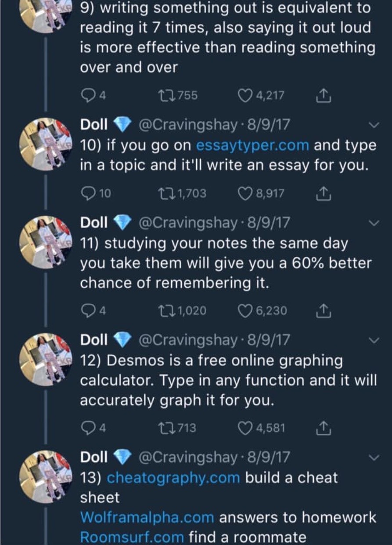Expand the options chevron on tweet 13
The height and width of the screenshot is (545, 392).
[x=374, y=458]
